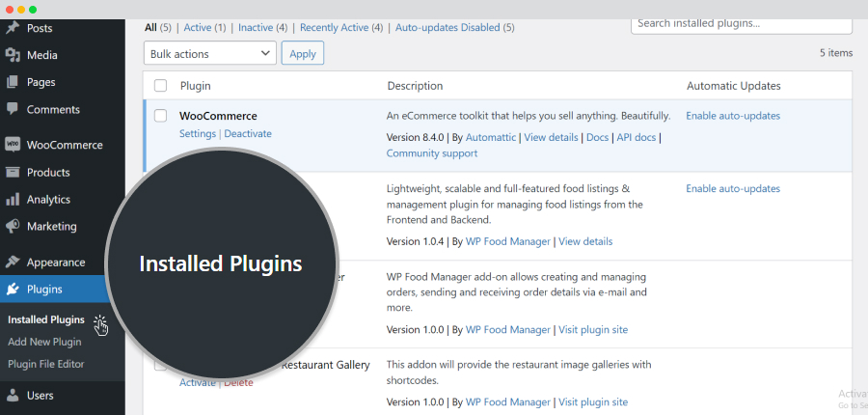This screenshot has height=415, width=868.
Task: Open WooCommerce sidebar menu item
Action: pyautogui.click(x=63, y=145)
